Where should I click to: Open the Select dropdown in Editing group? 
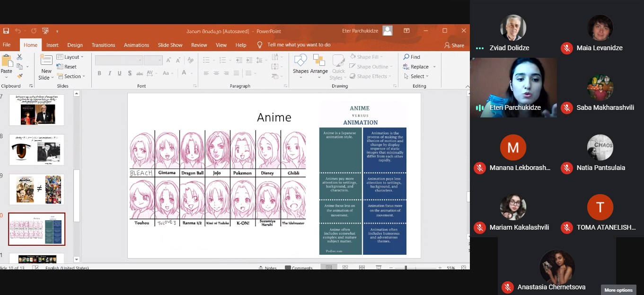[x=417, y=76]
